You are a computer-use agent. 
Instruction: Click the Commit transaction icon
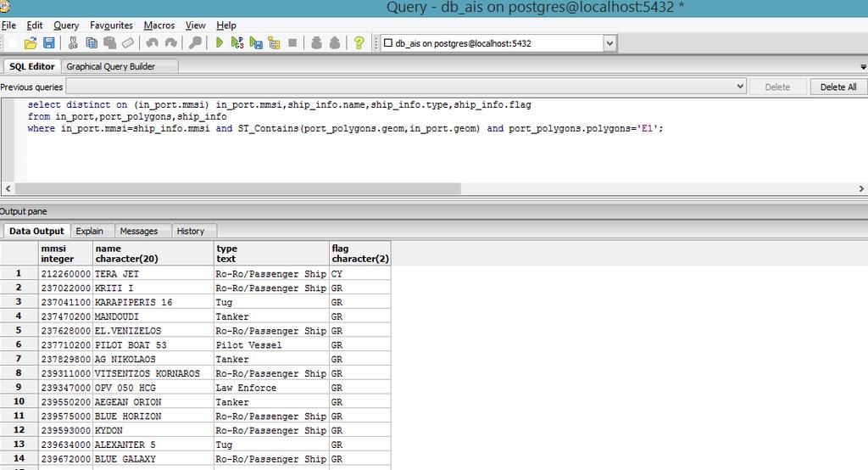[317, 42]
